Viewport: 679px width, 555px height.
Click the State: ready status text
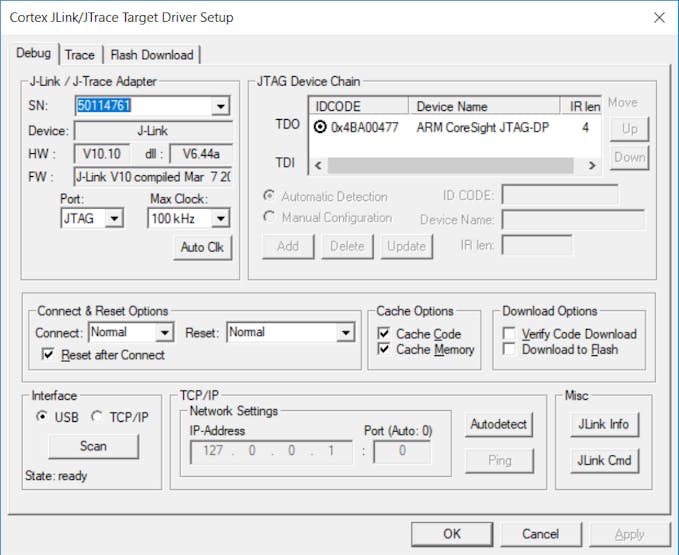coord(56,476)
